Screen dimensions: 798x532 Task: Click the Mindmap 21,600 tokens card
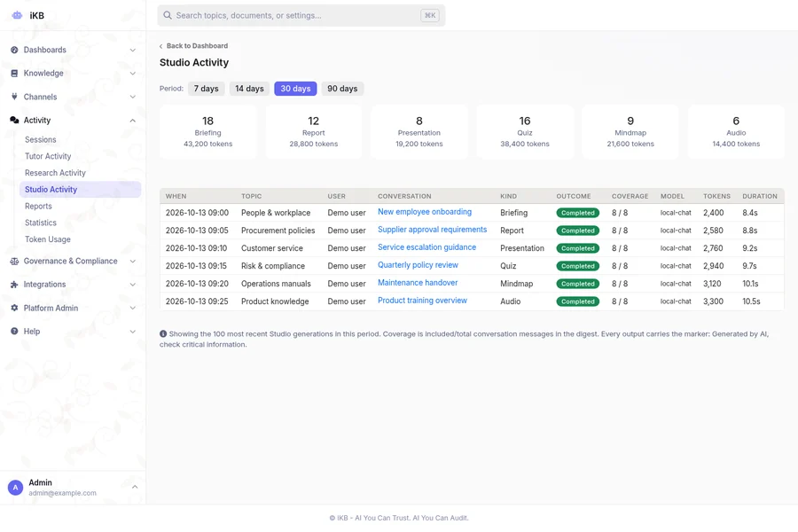pyautogui.click(x=630, y=132)
